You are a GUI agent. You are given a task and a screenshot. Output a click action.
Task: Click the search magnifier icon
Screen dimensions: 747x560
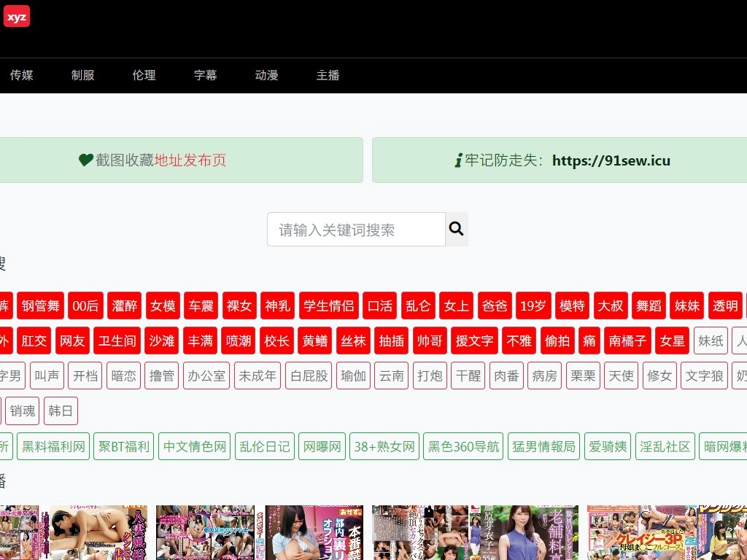click(x=457, y=229)
